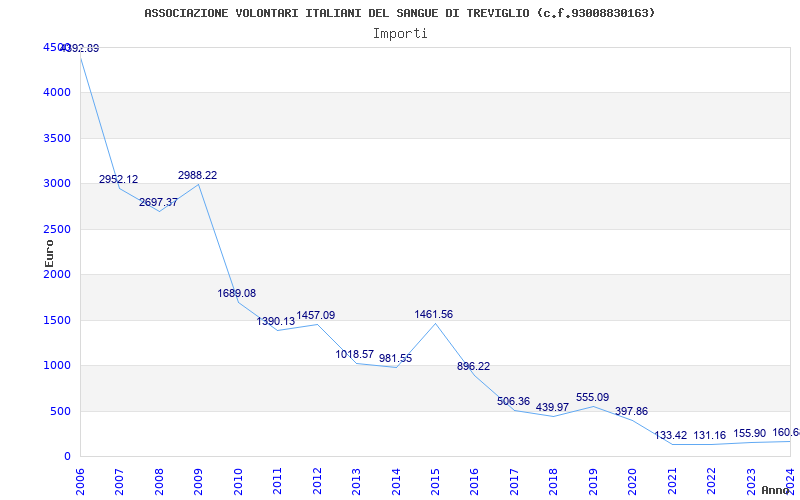Click x-axis year 2018
800x500 pixels.
click(x=554, y=482)
